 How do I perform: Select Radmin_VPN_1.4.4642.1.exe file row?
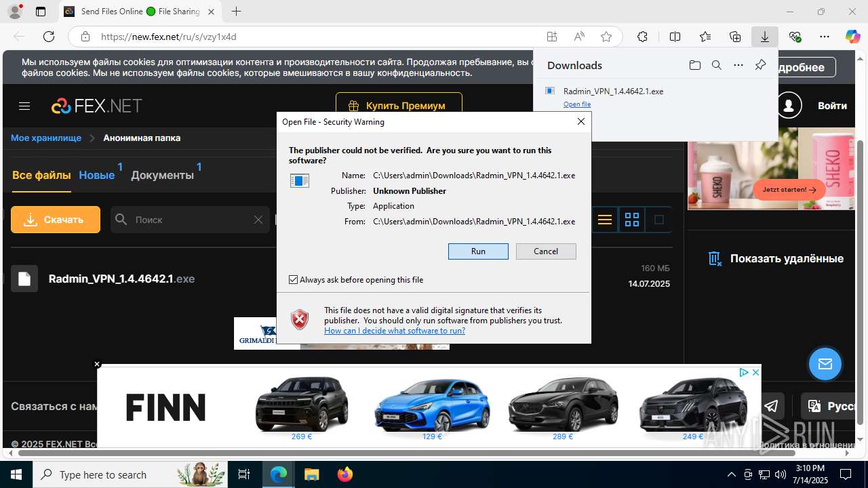tap(340, 279)
